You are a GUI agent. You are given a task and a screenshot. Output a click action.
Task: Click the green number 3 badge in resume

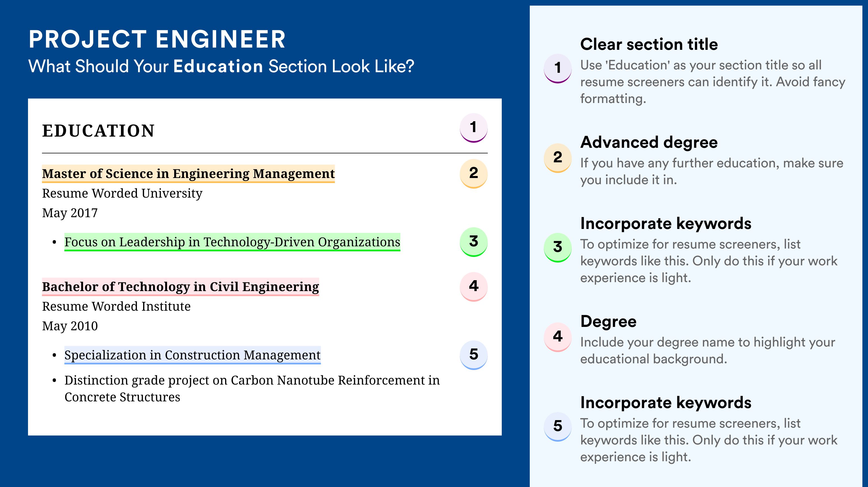point(473,242)
